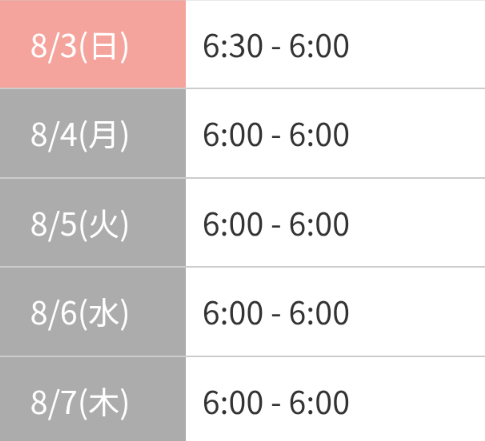485x441 pixels.
Task: Select the 8/4(月) date cell
Action: (93, 133)
